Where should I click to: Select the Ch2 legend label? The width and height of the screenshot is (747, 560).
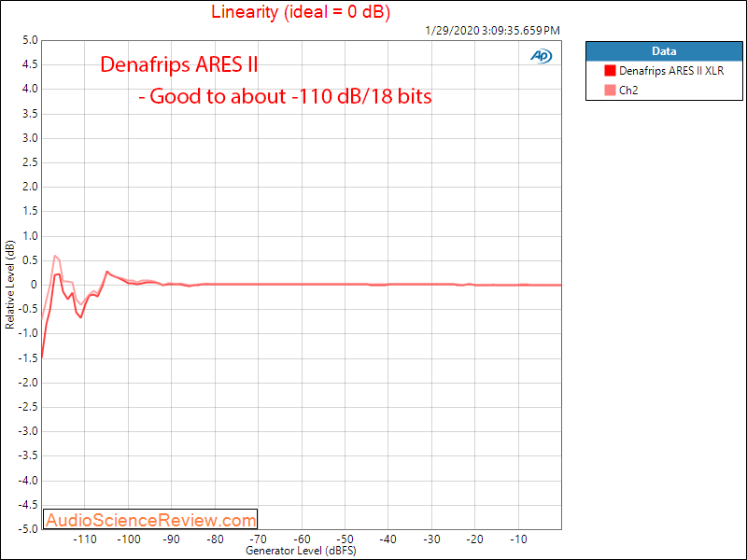[x=628, y=91]
